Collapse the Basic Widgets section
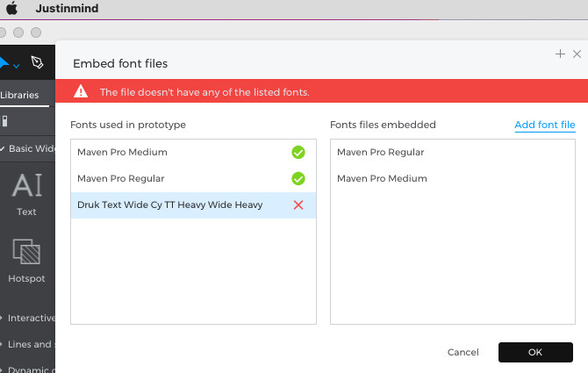This screenshot has height=373, width=588. 3,148
